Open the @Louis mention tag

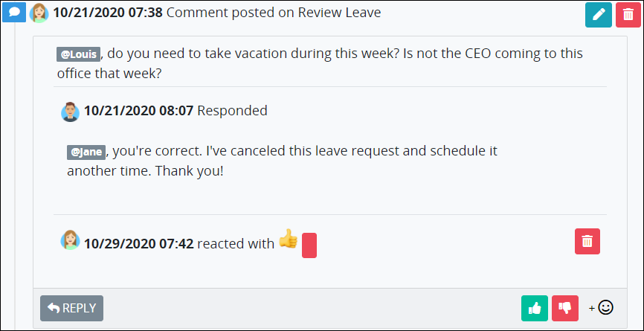78,54
